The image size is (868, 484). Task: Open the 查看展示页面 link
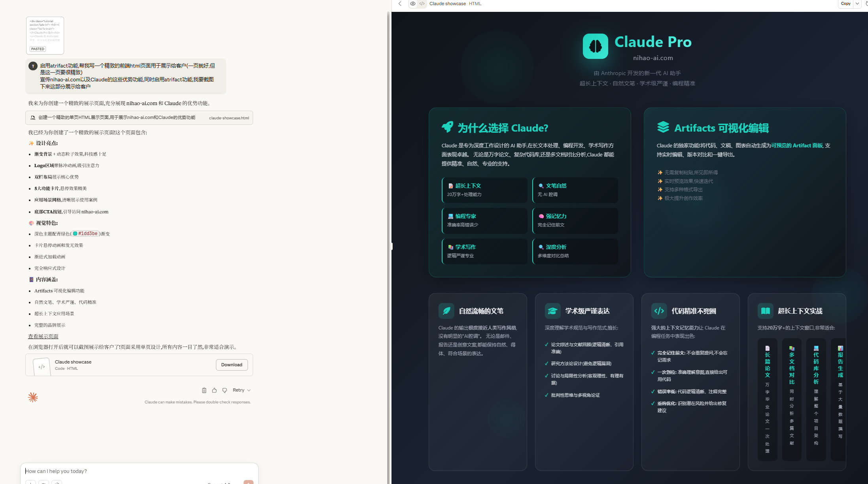tap(43, 337)
